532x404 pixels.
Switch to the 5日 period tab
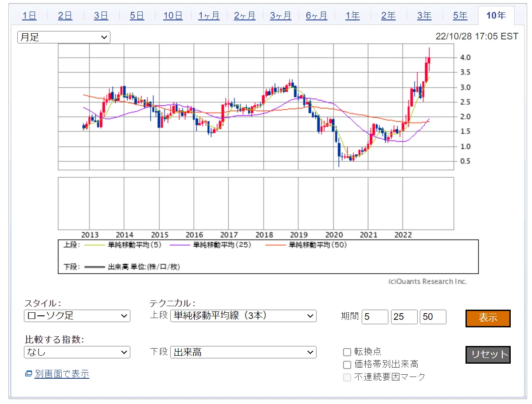[x=137, y=16]
